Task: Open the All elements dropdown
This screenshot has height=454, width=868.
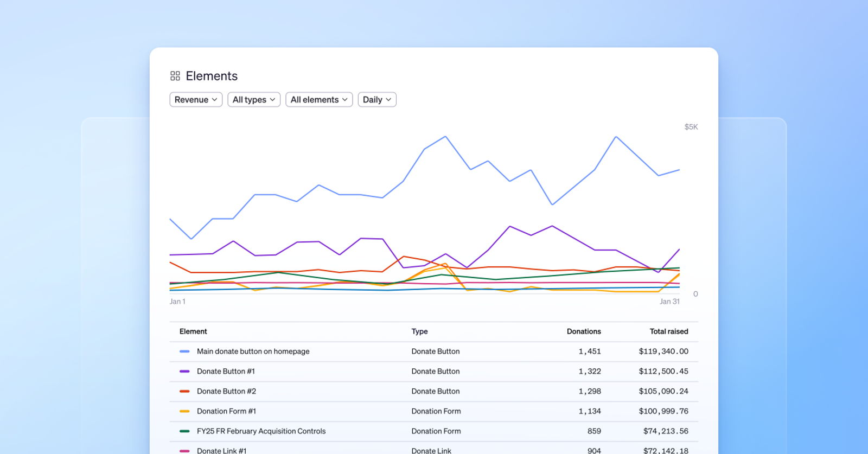Action: (x=319, y=100)
